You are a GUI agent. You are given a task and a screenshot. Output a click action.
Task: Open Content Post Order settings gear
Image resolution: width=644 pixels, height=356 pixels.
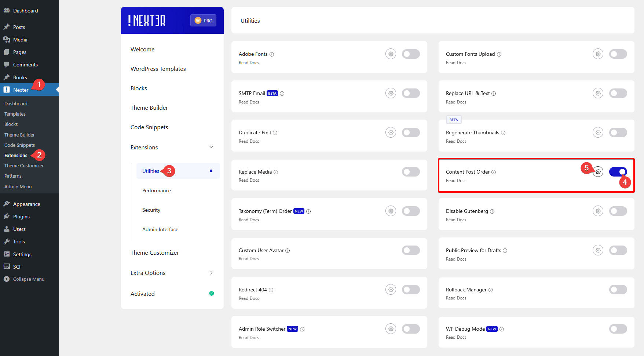tap(598, 171)
